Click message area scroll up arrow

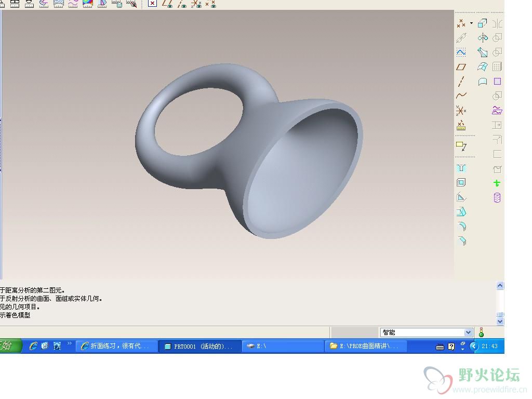500,286
